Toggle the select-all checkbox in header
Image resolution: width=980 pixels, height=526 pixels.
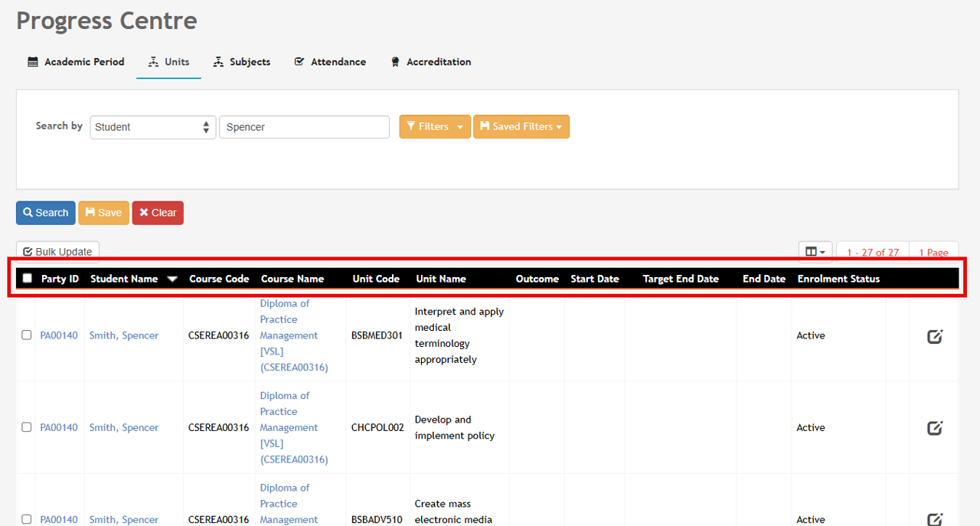pyautogui.click(x=28, y=279)
